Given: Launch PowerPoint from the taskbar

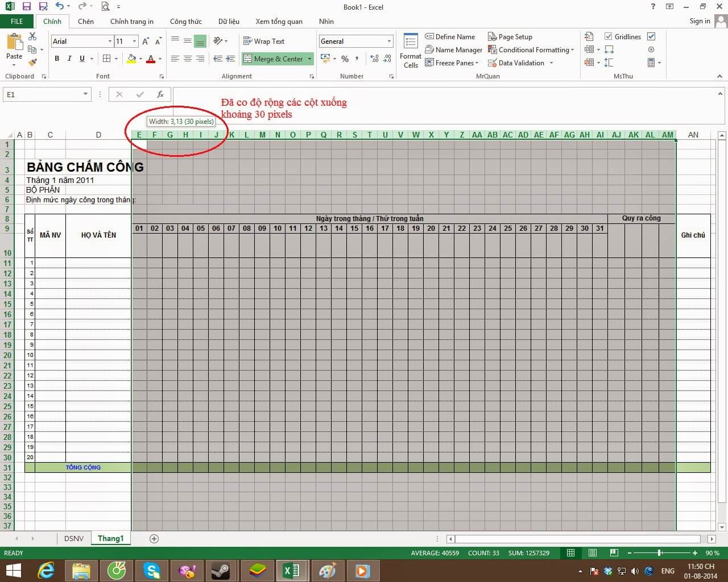Looking at the screenshot, I should coord(363,571).
